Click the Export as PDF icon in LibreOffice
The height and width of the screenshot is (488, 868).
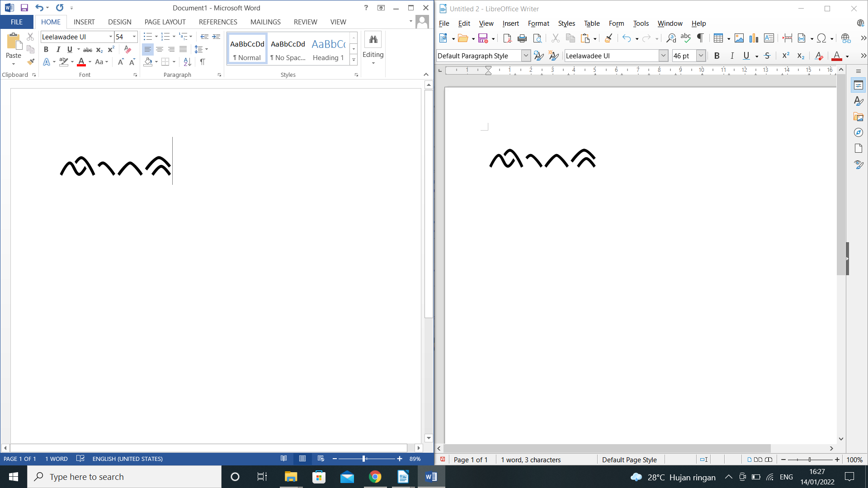click(x=507, y=38)
